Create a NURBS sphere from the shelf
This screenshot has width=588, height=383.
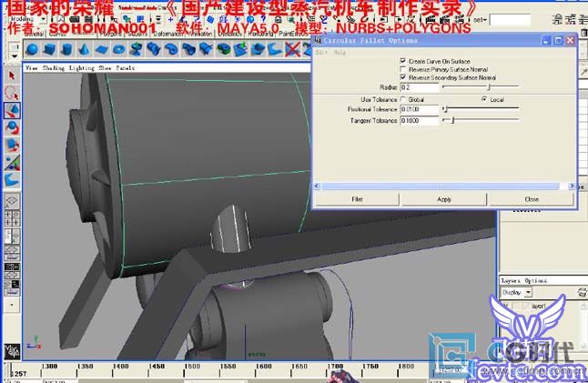click(32, 49)
